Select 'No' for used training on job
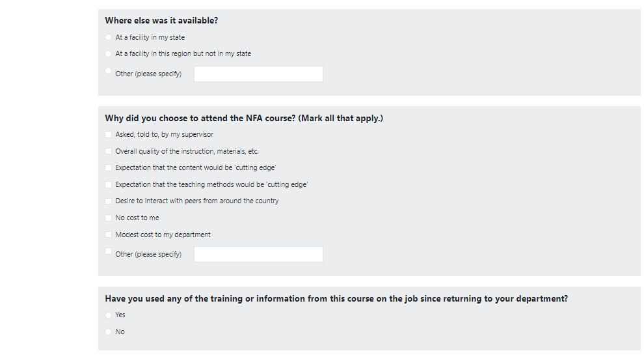The height and width of the screenshot is (355, 644). coord(108,332)
